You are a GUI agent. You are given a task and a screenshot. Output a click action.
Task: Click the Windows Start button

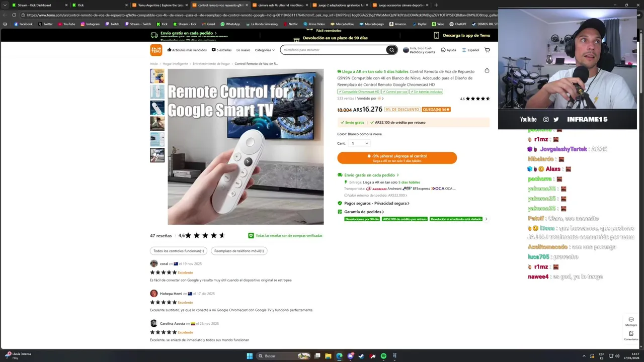tap(249, 356)
